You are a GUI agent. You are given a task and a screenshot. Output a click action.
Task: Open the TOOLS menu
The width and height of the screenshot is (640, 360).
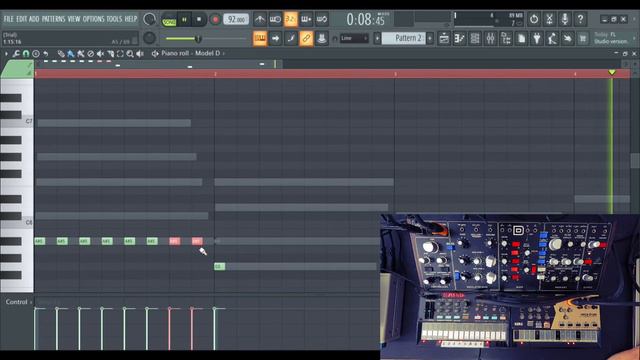pyautogui.click(x=114, y=19)
